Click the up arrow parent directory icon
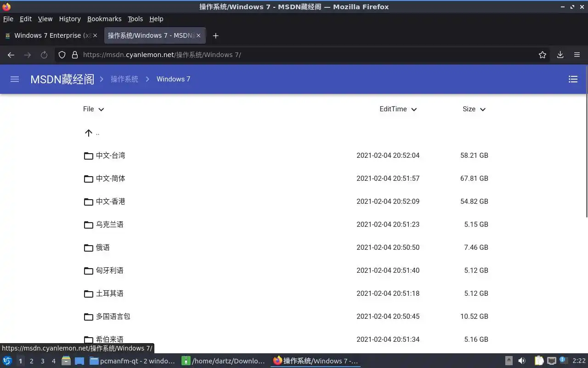 click(x=89, y=133)
